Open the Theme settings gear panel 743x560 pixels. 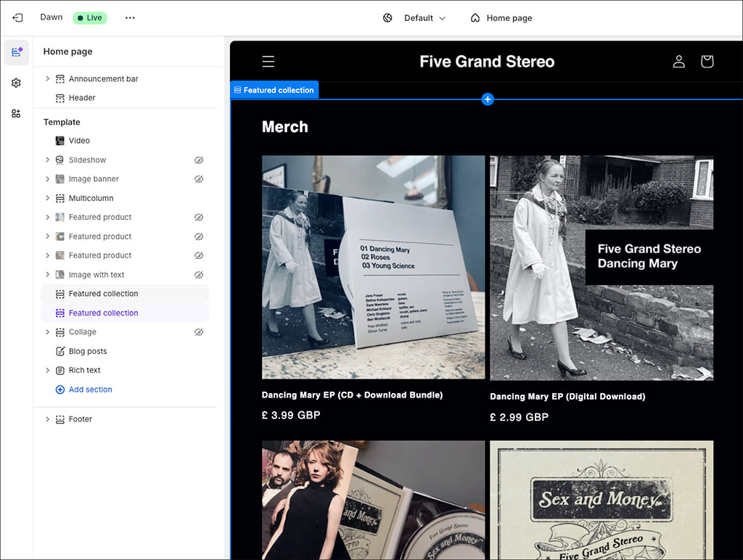(x=16, y=83)
